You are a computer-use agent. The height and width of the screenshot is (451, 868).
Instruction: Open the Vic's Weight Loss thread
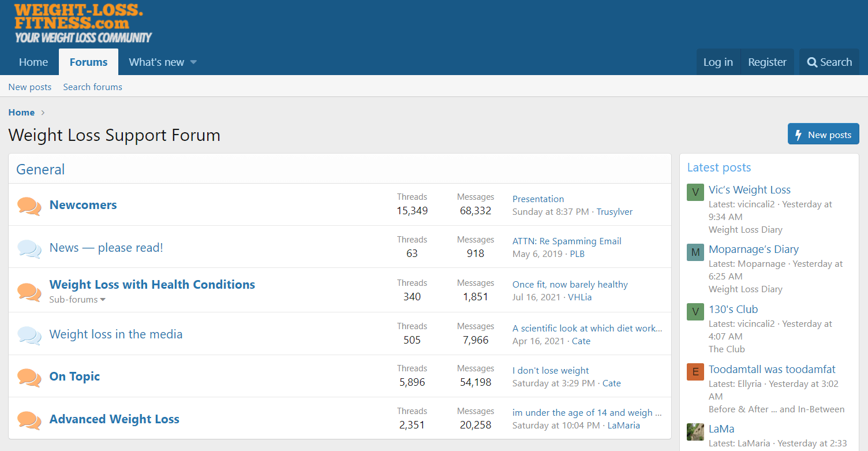tap(749, 190)
